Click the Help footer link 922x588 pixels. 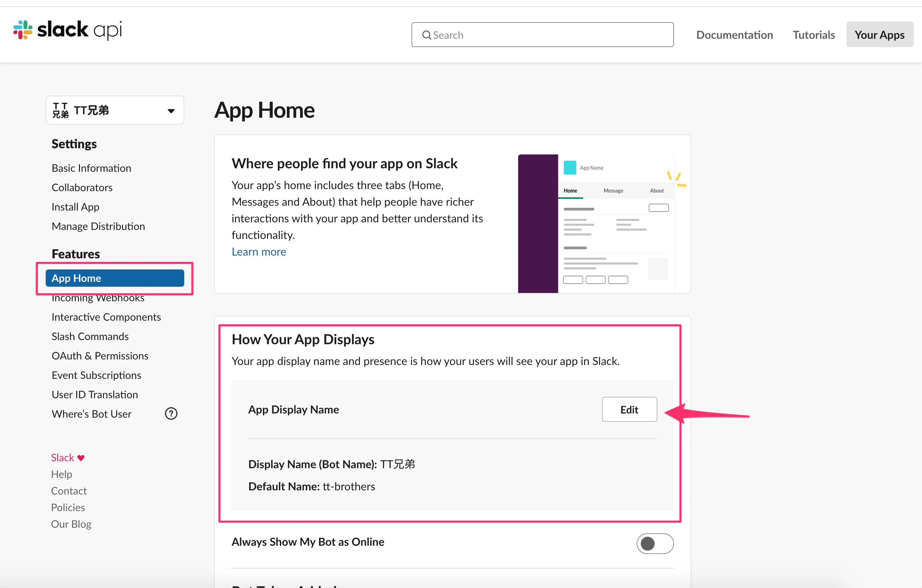coord(62,474)
